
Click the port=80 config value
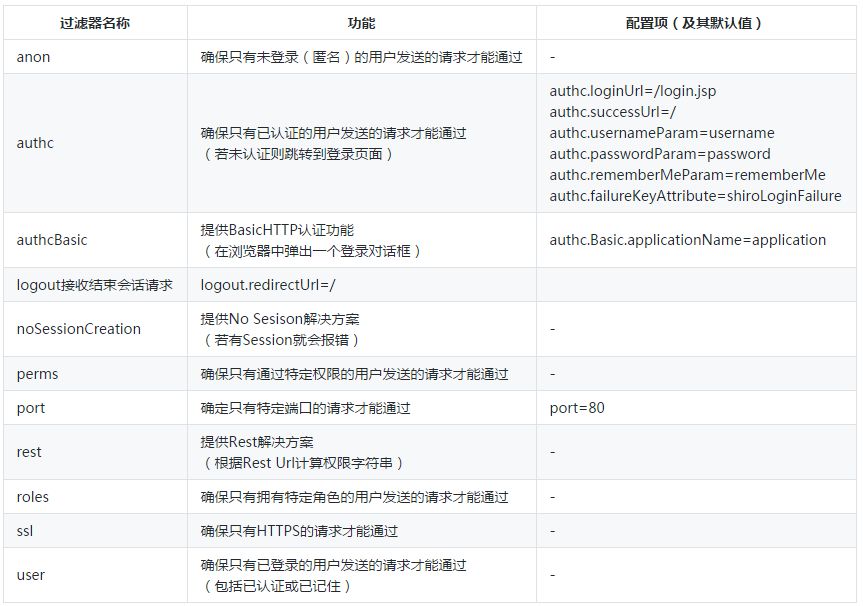[577, 408]
